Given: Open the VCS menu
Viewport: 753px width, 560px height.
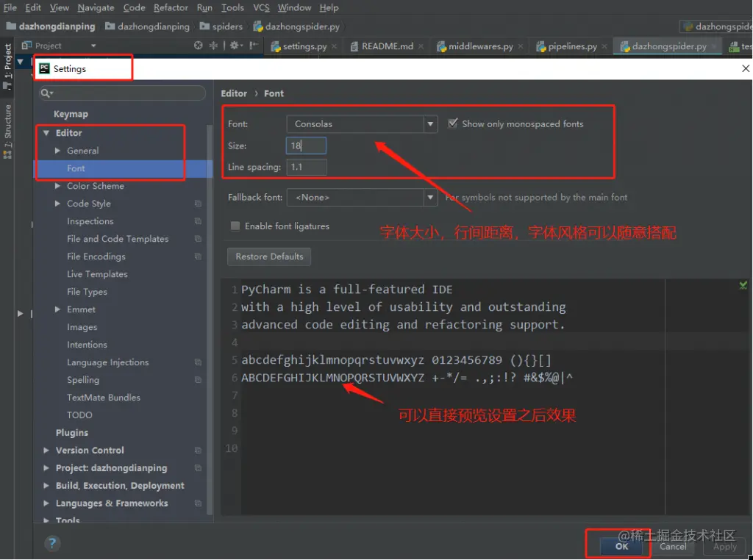Looking at the screenshot, I should [261, 7].
